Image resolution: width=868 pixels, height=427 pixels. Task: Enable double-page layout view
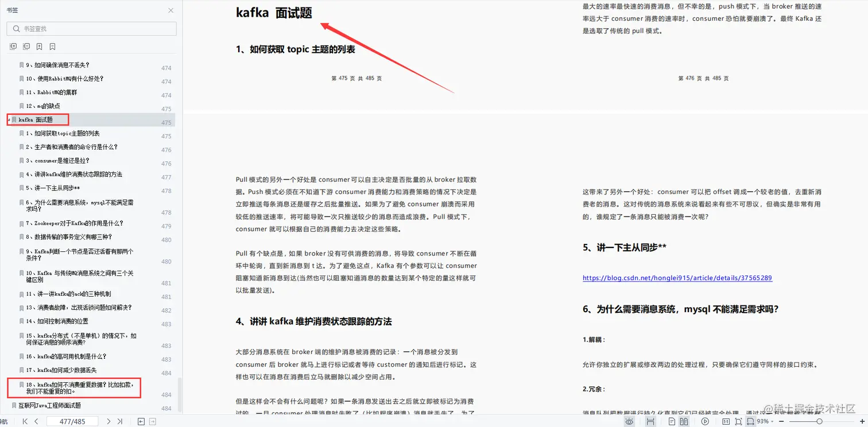(685, 421)
